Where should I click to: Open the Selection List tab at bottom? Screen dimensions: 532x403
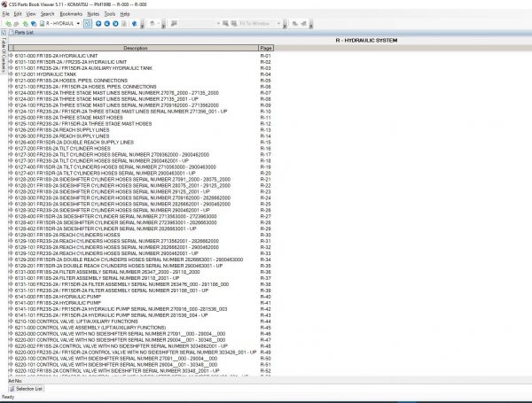(x=27, y=389)
